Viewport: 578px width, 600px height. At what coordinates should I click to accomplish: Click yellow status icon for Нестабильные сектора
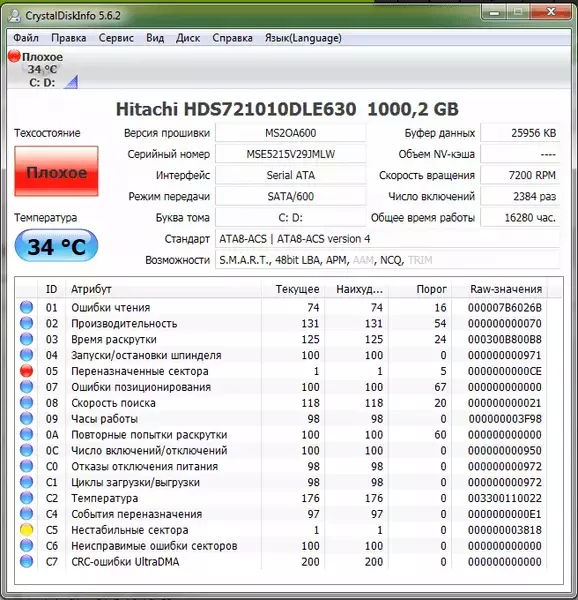26,530
